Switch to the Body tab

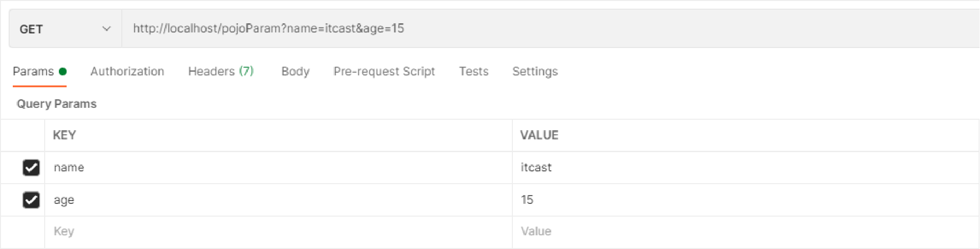tap(296, 71)
